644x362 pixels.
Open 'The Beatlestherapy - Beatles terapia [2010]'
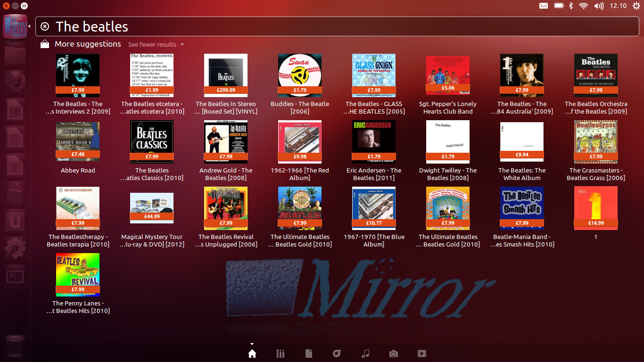tap(78, 217)
